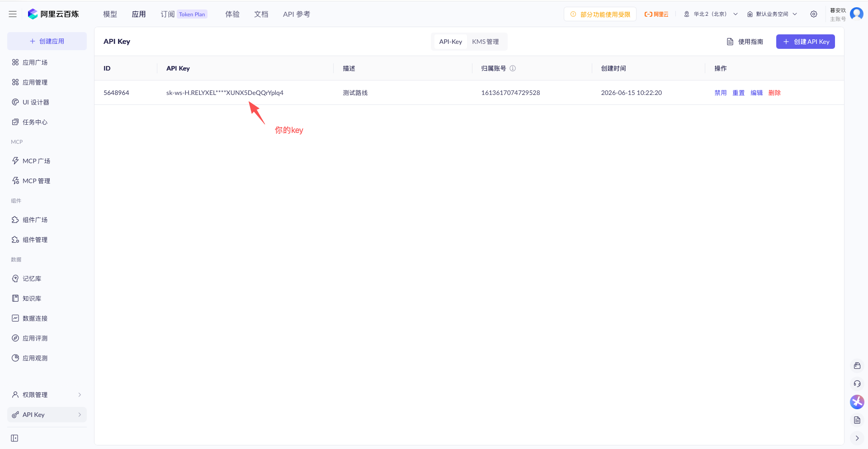
Task: Open 应用广场 in the sidebar
Action: coord(47,62)
